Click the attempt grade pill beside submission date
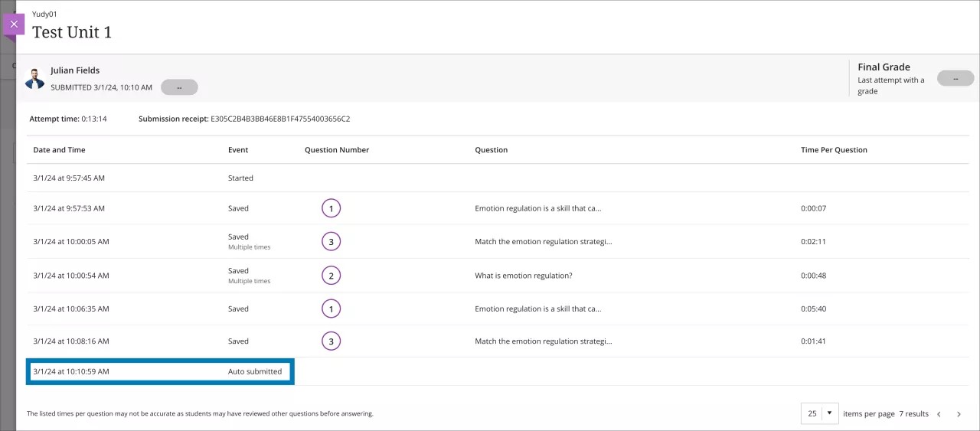The height and width of the screenshot is (431, 980). 179,87
